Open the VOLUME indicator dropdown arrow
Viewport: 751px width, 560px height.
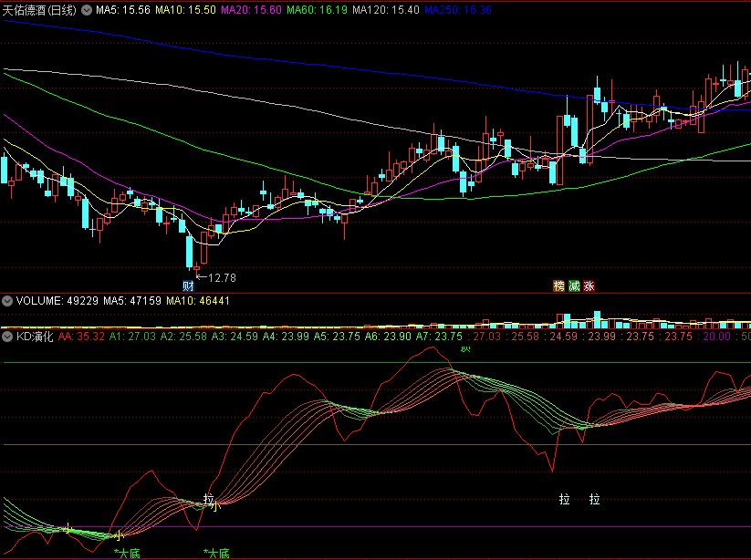tap(7, 301)
